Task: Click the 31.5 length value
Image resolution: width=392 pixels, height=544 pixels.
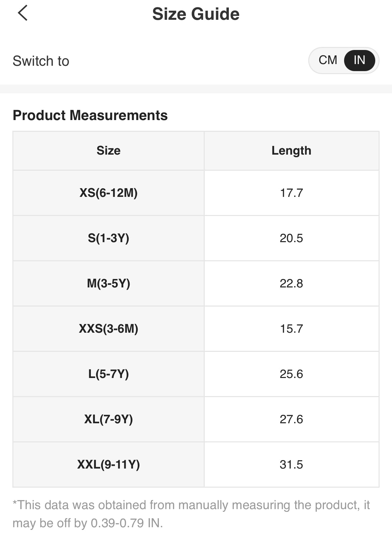Action: tap(291, 465)
